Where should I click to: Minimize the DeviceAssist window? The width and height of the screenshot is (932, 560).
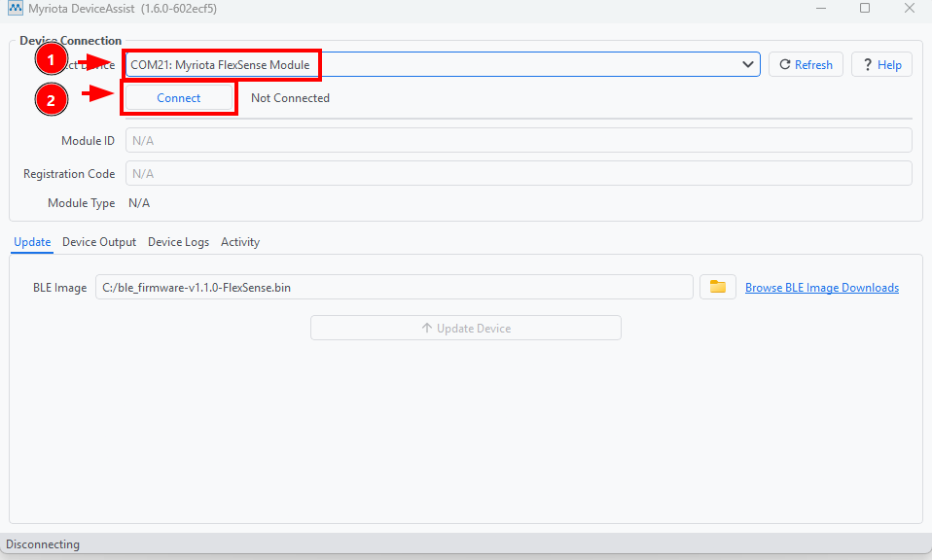pyautogui.click(x=821, y=9)
